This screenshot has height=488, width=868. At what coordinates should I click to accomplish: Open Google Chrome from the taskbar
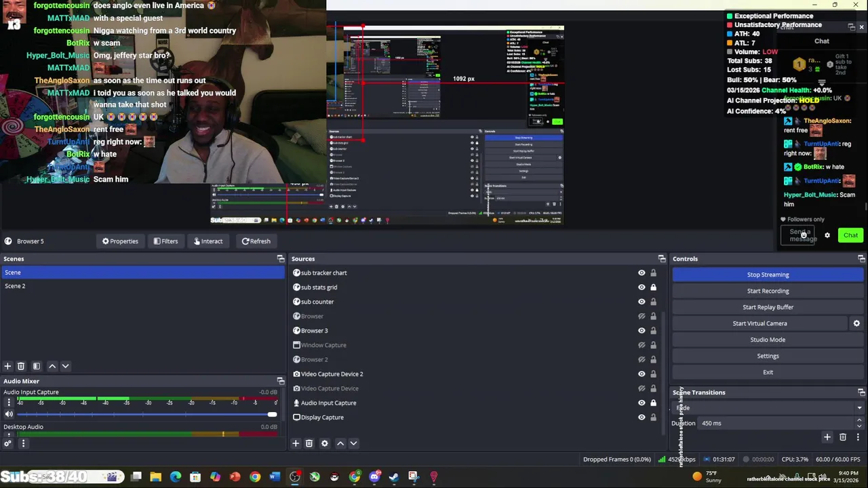pos(255,477)
